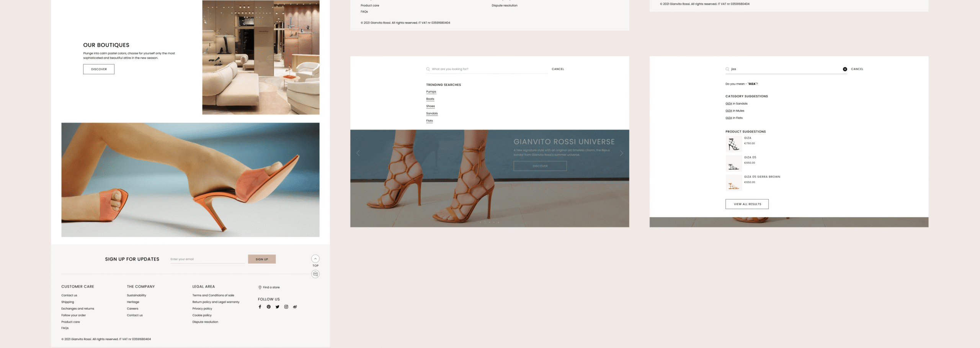Open the Careers footer link

click(x=132, y=309)
